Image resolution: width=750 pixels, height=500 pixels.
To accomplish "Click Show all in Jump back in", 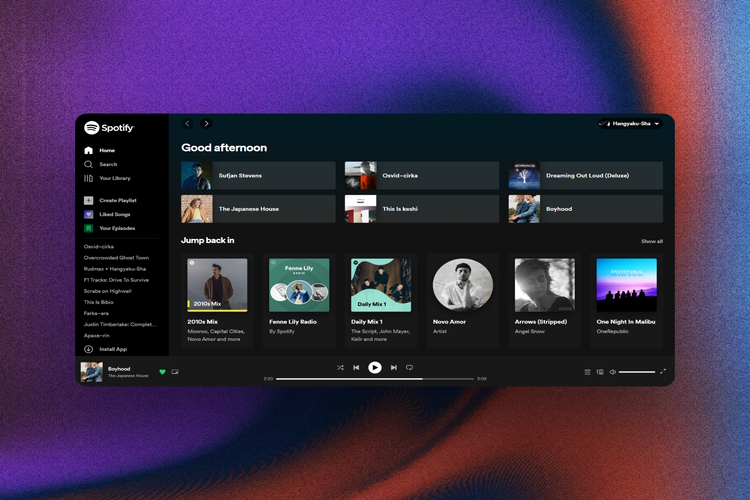I will pyautogui.click(x=652, y=241).
